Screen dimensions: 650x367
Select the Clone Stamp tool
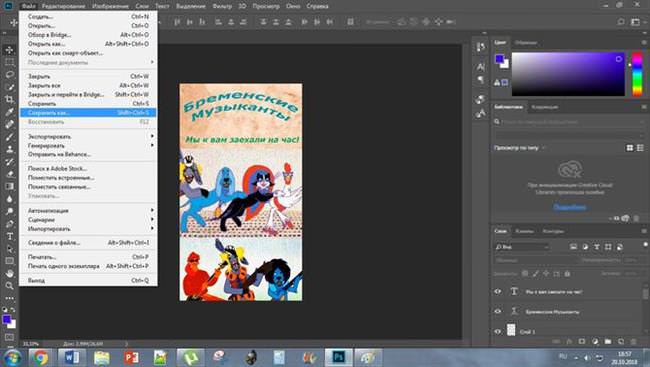point(9,149)
